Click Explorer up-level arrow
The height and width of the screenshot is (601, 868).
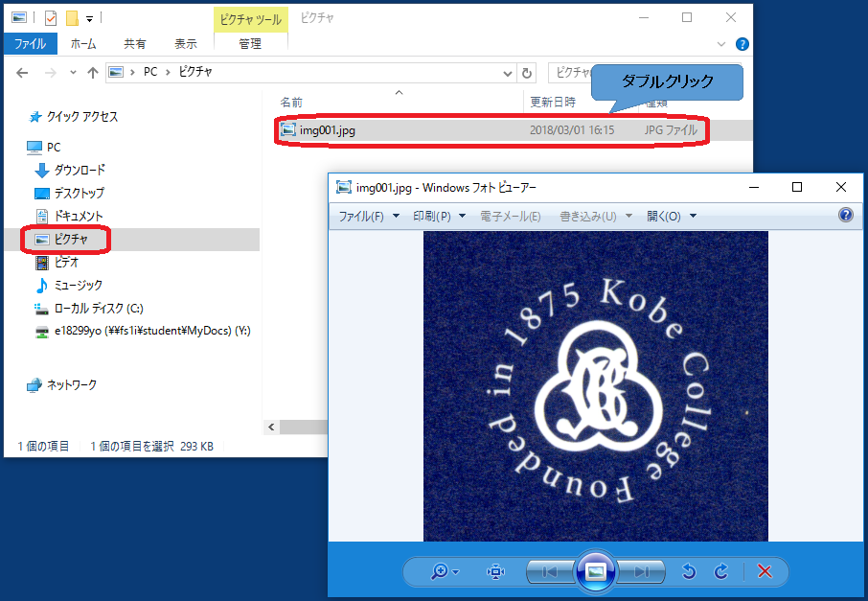pos(92,73)
